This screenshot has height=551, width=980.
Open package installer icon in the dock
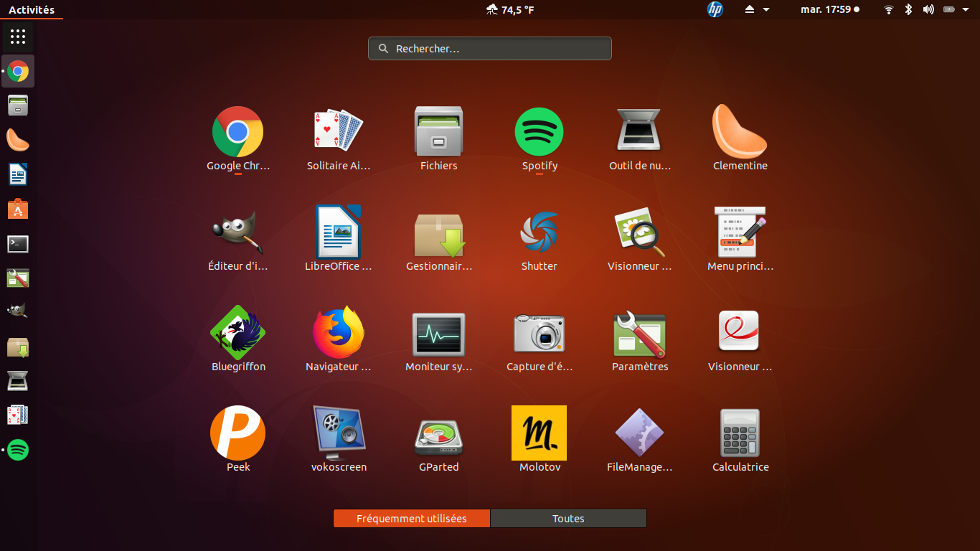tap(18, 347)
